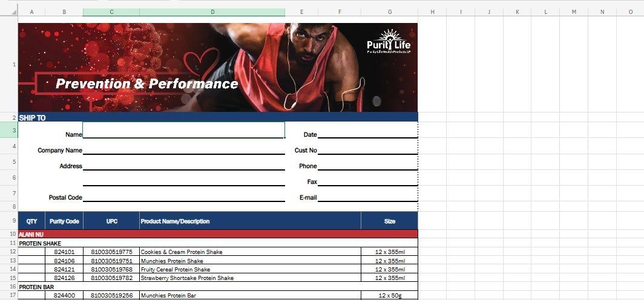Click the ALANI NU brand row

coord(218,234)
